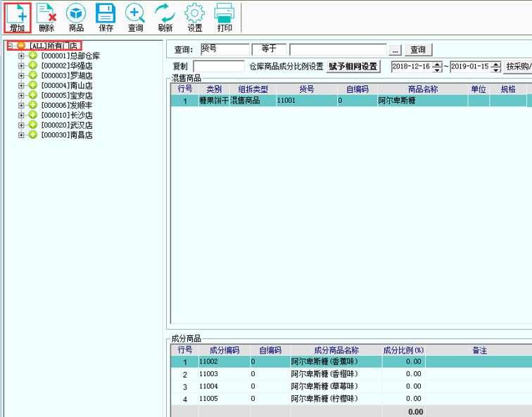Select [000004]南山店 in store tree
The width and height of the screenshot is (532, 417).
pyautogui.click(x=66, y=85)
